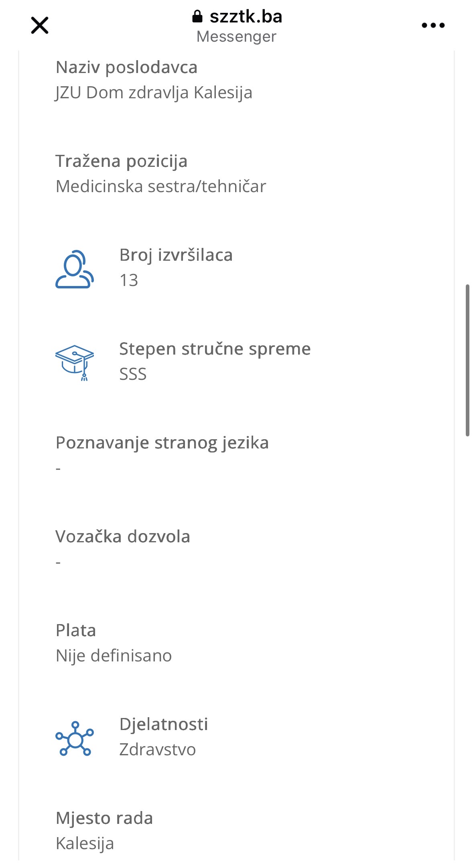
Task: Tap the szztk.ba address title
Action: click(246, 16)
